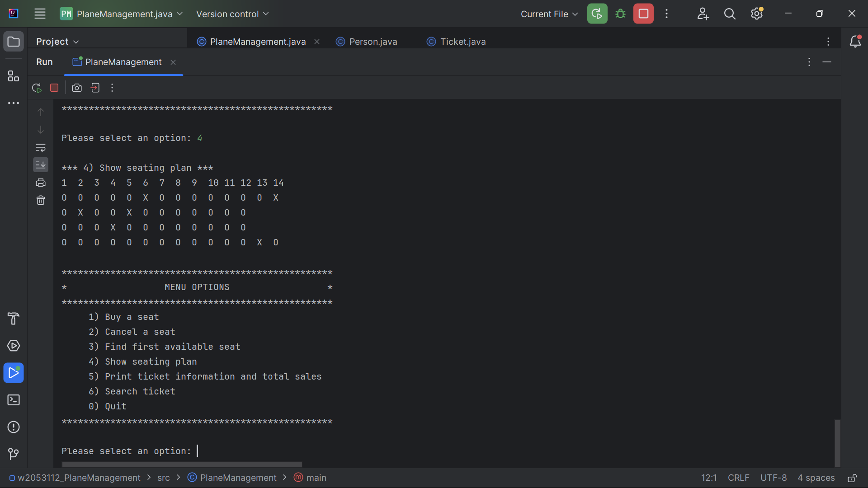Open the Notifications bell
Image resolution: width=868 pixels, height=488 pixels.
[x=855, y=42]
